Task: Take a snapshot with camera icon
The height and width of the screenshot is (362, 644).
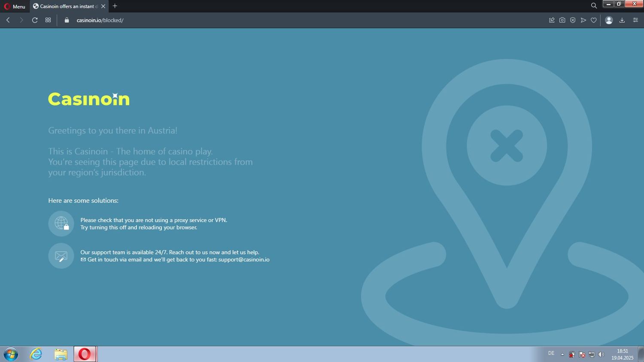Action: [x=562, y=20]
